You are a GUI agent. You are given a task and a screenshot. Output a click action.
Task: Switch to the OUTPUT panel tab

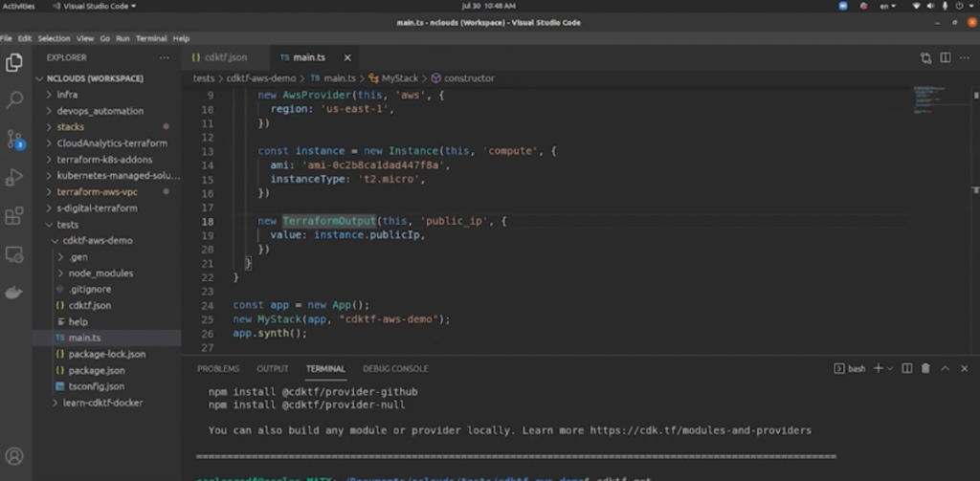coord(273,368)
